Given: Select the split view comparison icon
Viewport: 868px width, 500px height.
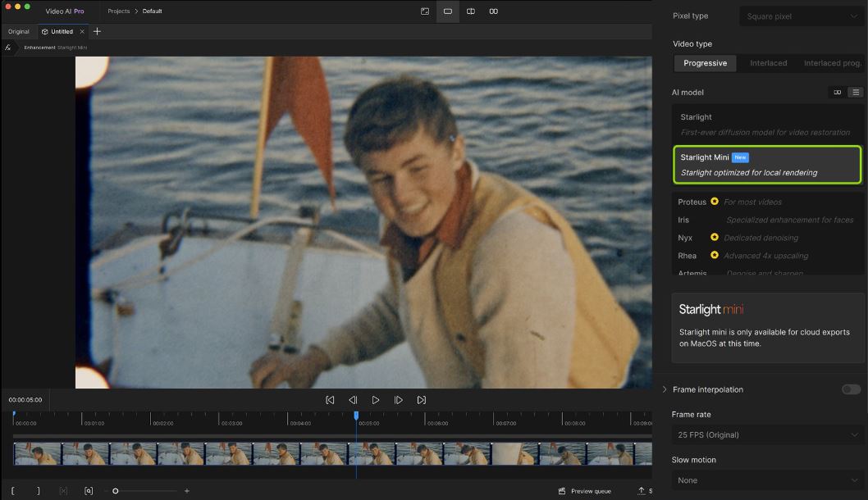Looking at the screenshot, I should pyautogui.click(x=471, y=11).
